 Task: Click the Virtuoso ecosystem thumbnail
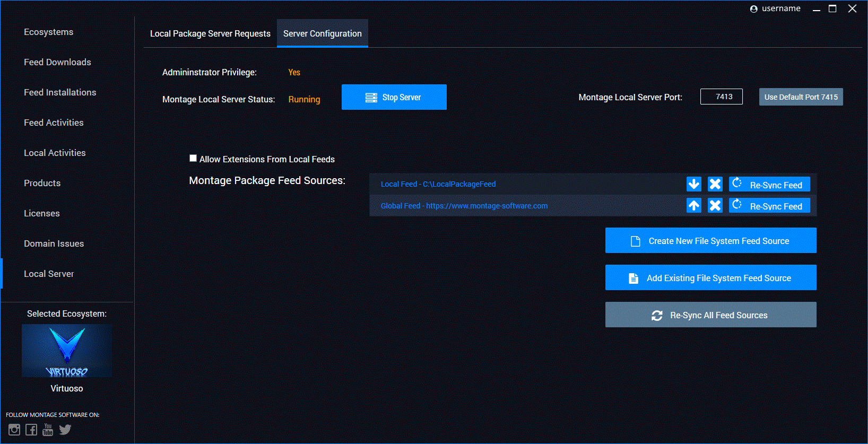pos(67,351)
